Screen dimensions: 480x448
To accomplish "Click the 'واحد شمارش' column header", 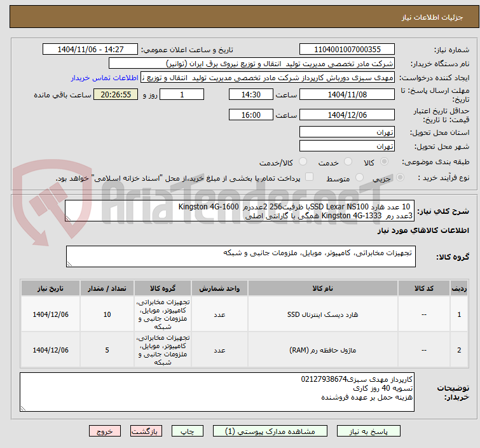I will tap(219, 288).
